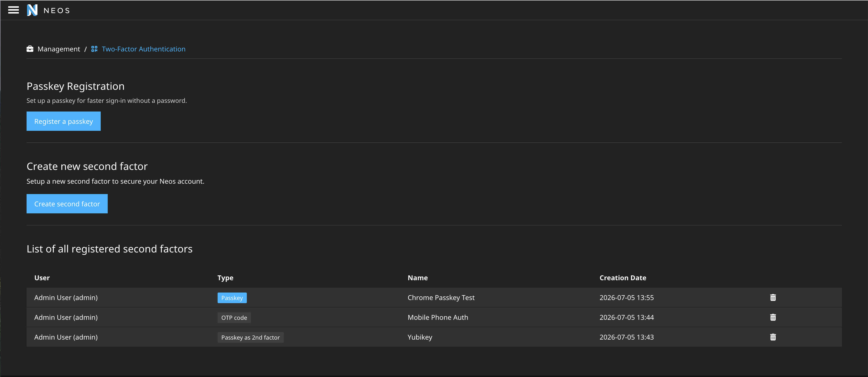This screenshot has height=377, width=868.
Task: Click the Type column header
Action: click(x=225, y=278)
